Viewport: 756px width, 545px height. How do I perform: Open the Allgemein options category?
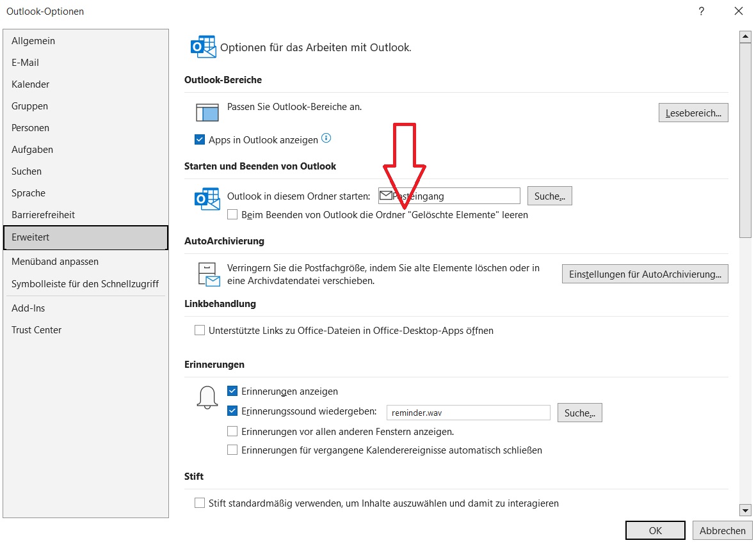[86, 41]
